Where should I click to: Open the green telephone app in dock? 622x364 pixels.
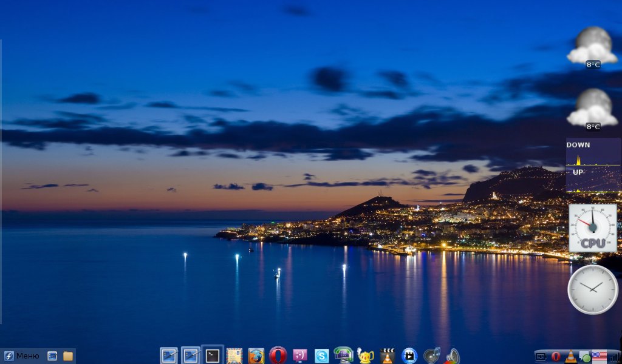[344, 355]
